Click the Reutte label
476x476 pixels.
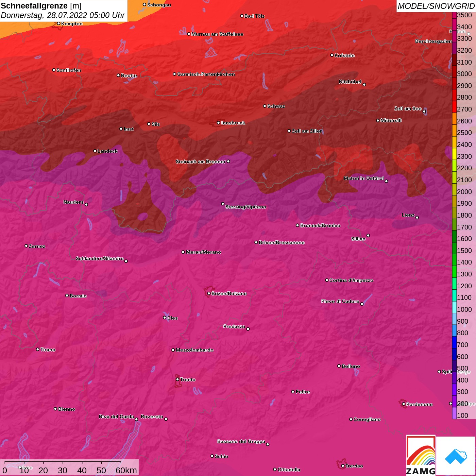[x=129, y=75]
